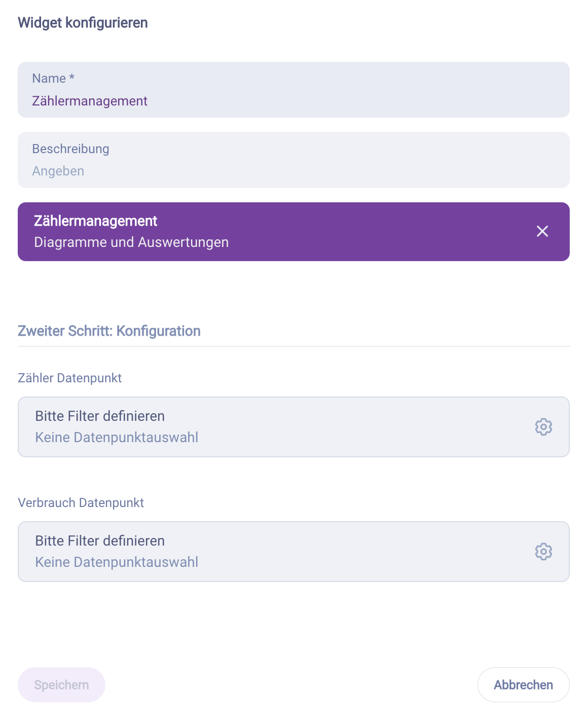Remove the Zählermanagement widget type via X icon

point(542,231)
